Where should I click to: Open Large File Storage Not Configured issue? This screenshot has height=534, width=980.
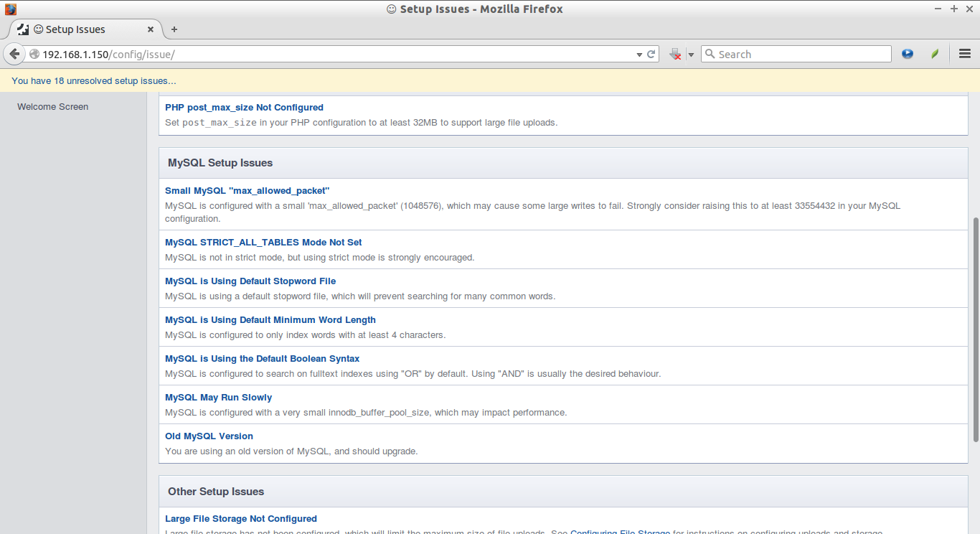[x=241, y=519]
